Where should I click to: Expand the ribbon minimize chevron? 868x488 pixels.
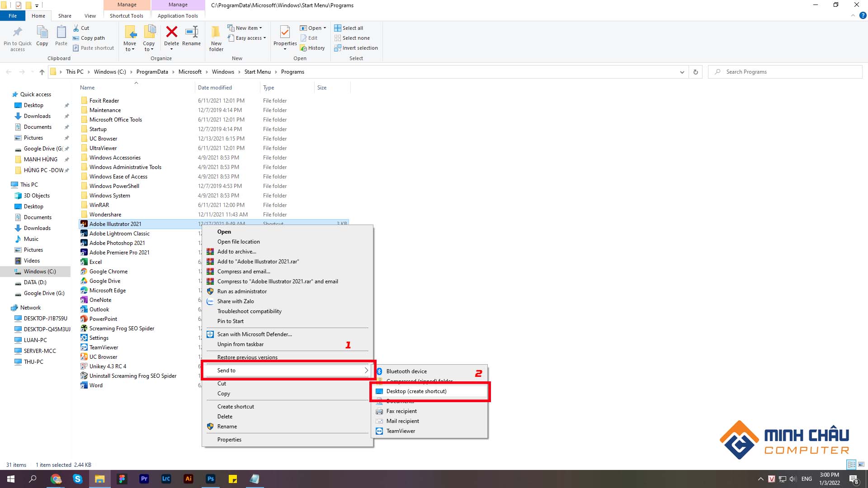(853, 15)
